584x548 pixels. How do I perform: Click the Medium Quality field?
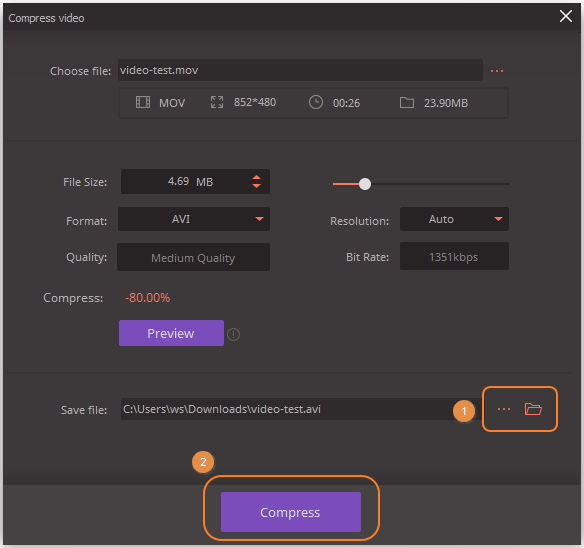[193, 257]
